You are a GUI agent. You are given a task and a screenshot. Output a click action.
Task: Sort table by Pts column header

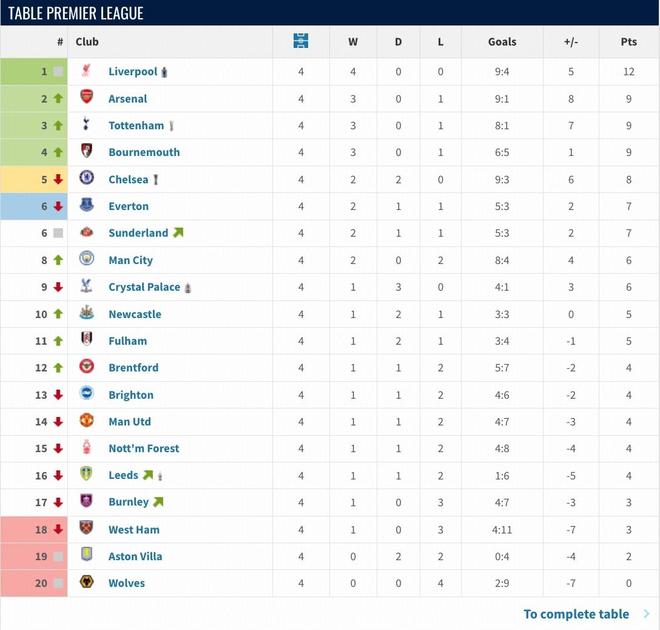(x=628, y=42)
